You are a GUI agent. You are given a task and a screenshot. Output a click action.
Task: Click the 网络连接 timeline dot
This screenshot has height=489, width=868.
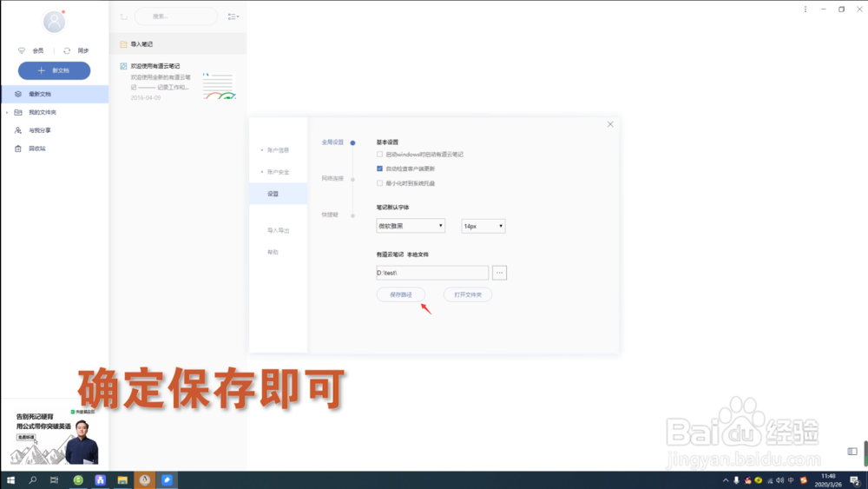[352, 180]
